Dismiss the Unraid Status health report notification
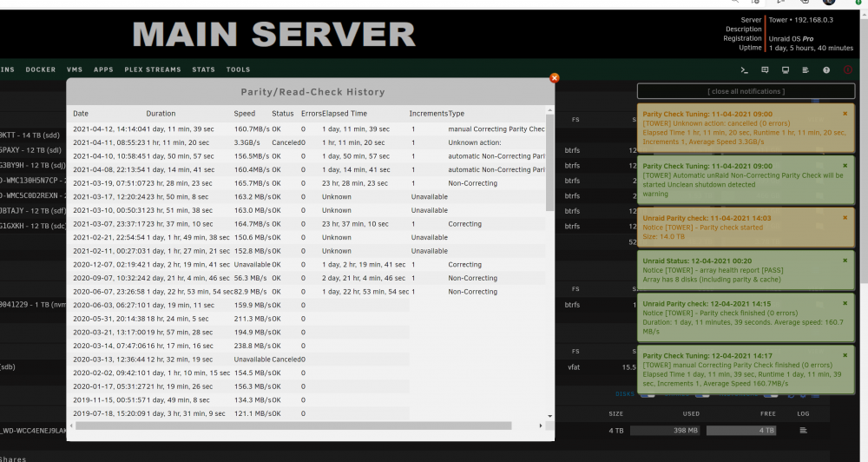Screen dimensions: 868x462 [845, 261]
